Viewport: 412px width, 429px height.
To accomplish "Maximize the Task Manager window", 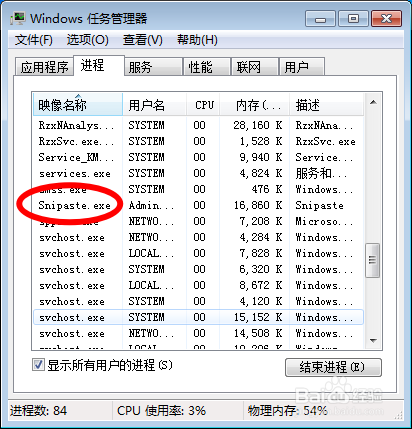I will pos(353,18).
